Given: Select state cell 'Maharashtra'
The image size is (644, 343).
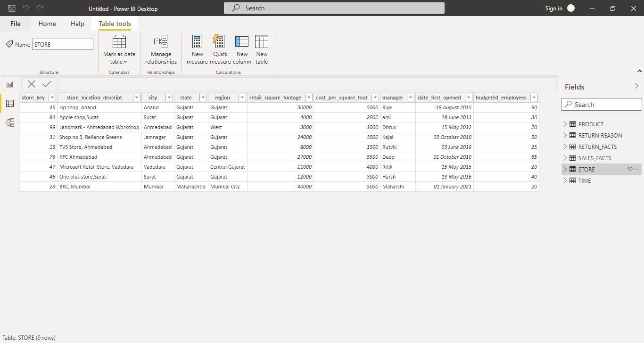Looking at the screenshot, I should [191, 187].
